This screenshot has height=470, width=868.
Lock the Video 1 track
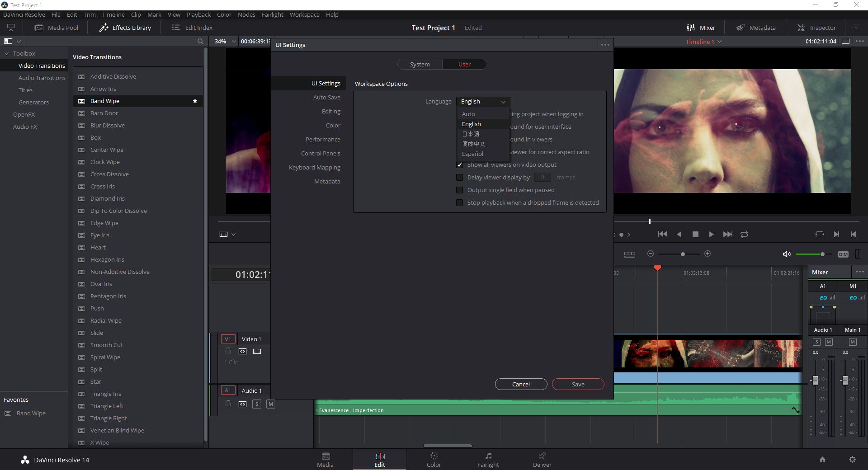(228, 351)
